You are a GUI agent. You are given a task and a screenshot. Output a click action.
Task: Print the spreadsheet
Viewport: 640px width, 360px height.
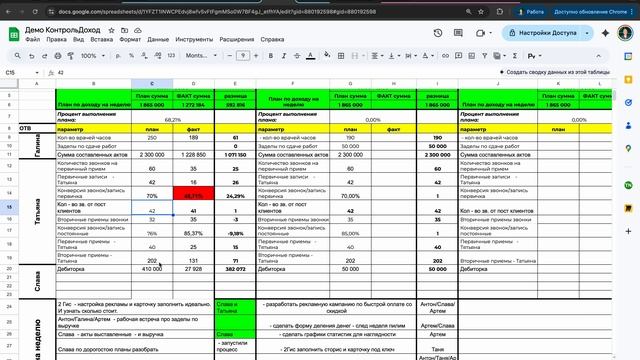pyautogui.click(x=58, y=56)
